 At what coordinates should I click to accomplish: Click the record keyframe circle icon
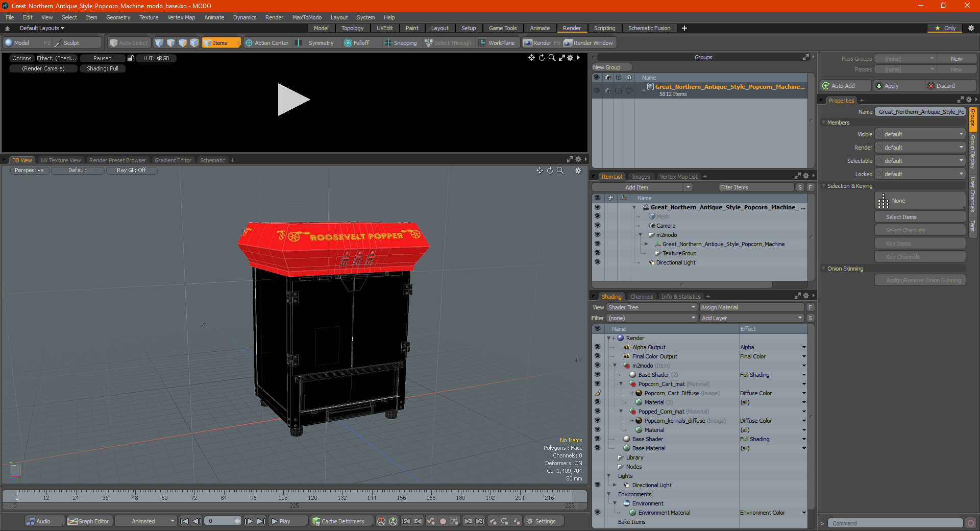(x=443, y=521)
